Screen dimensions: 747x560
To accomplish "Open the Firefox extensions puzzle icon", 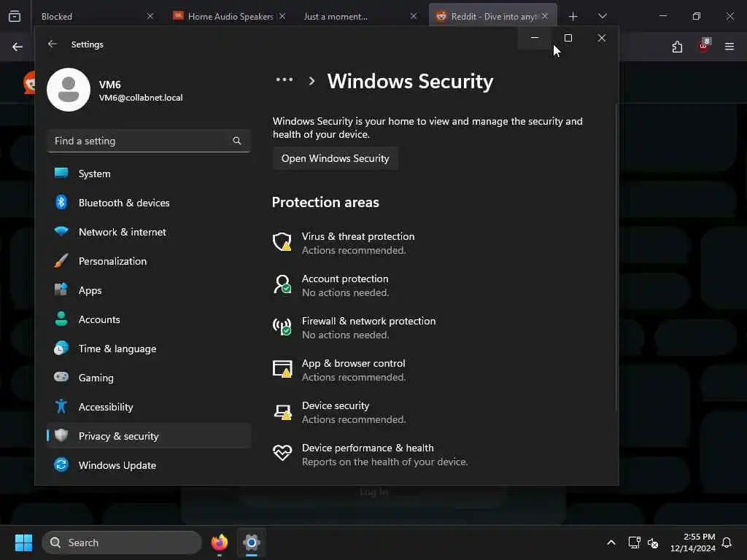I will click(677, 47).
